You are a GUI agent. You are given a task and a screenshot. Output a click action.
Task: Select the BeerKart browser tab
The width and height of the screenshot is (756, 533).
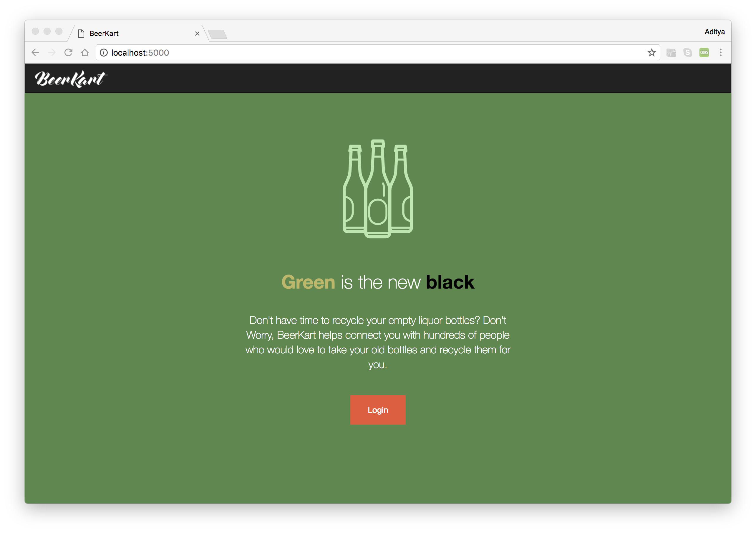tap(132, 34)
